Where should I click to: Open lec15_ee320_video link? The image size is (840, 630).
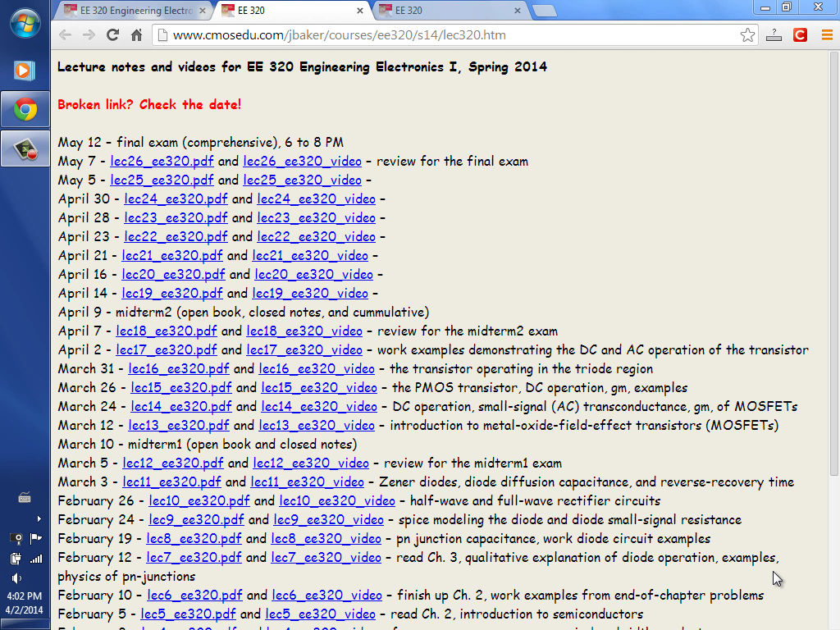tap(319, 387)
